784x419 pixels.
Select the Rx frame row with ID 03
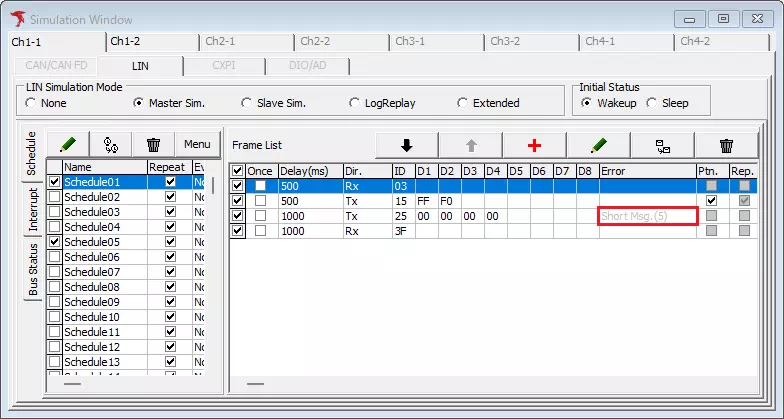[x=493, y=186]
